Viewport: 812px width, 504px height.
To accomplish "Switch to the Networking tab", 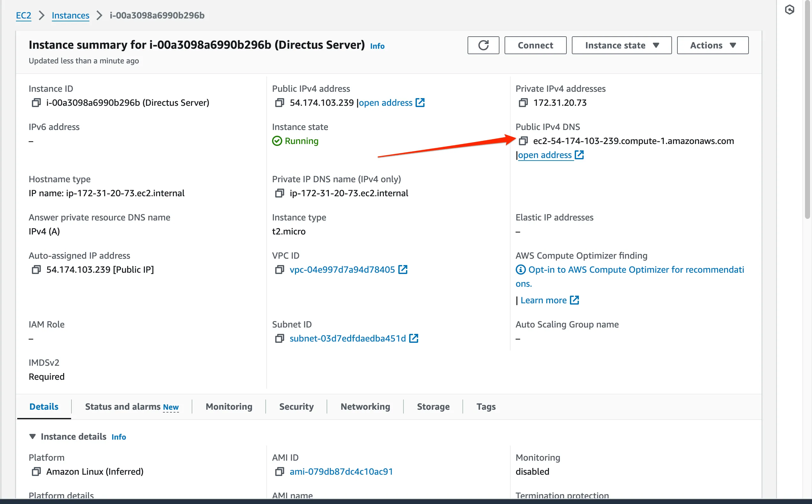I will point(365,406).
